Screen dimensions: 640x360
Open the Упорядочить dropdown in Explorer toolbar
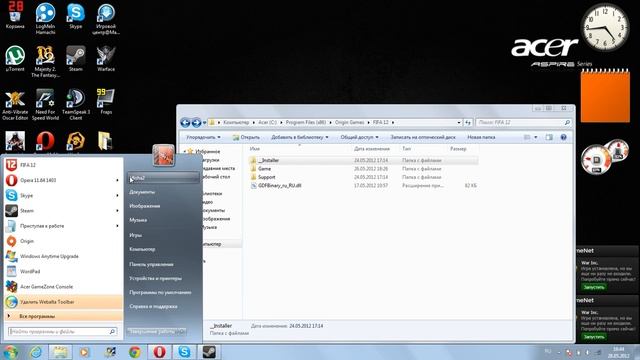pos(203,137)
